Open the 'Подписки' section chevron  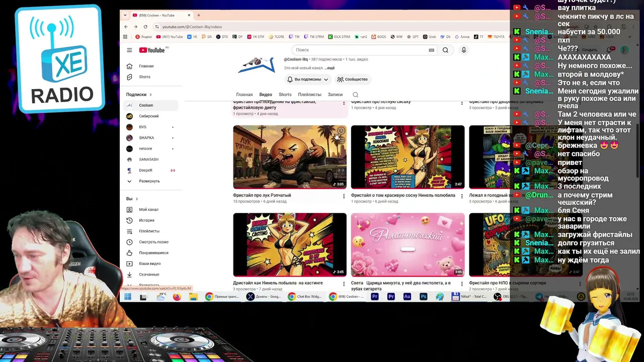pyautogui.click(x=150, y=95)
